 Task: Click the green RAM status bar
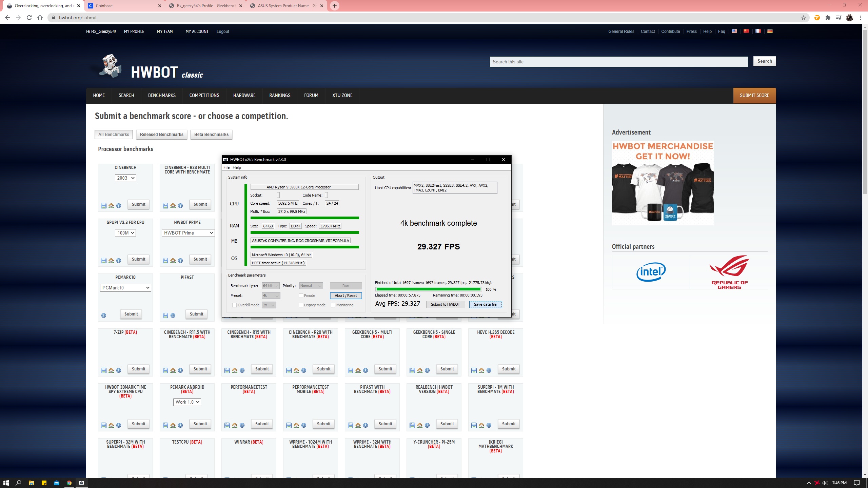click(x=304, y=232)
